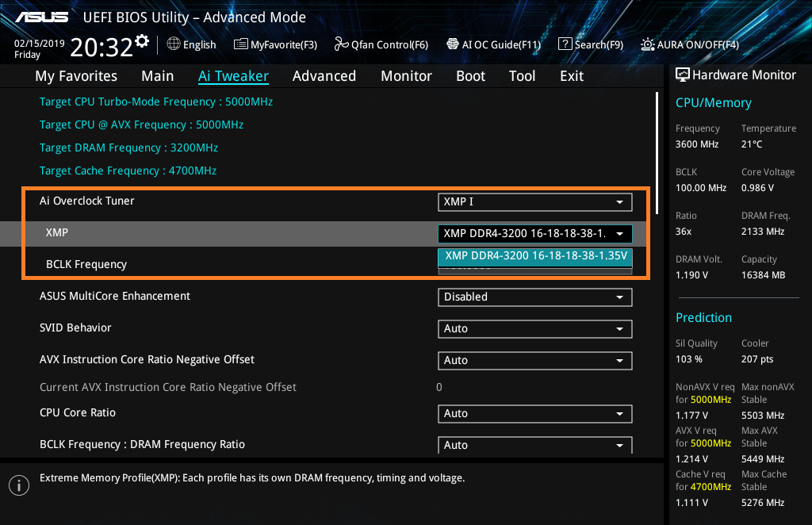The width and height of the screenshot is (812, 525).
Task: Click Target DRAM Frequency : 3200MHz line
Action: 128,148
